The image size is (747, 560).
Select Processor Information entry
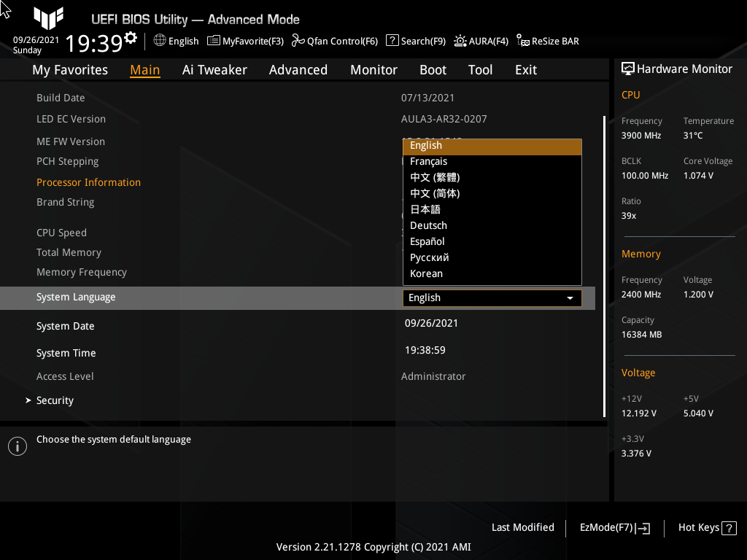click(x=88, y=182)
